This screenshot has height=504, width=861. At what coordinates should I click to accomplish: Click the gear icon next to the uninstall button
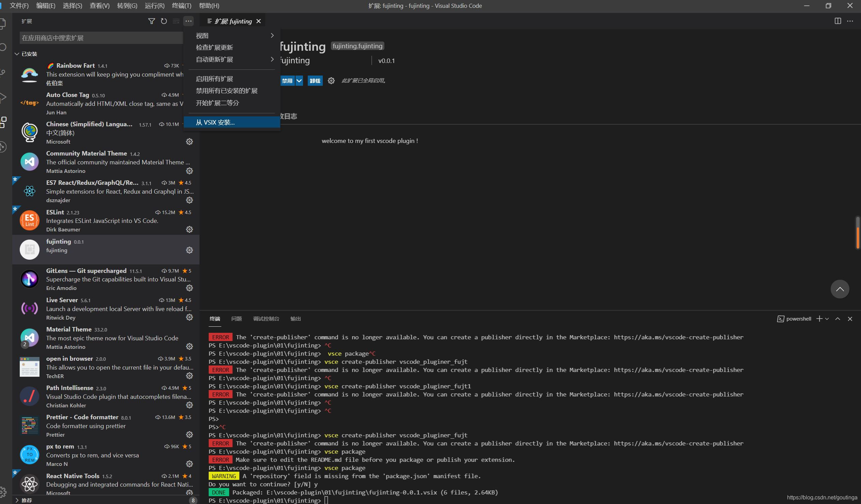pos(331,81)
